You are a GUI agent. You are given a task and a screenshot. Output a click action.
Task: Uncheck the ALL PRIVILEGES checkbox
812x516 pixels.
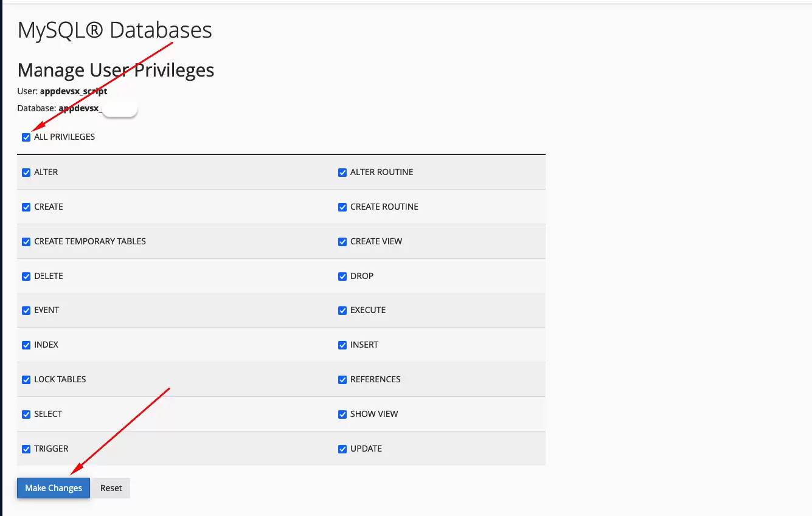[x=26, y=137]
